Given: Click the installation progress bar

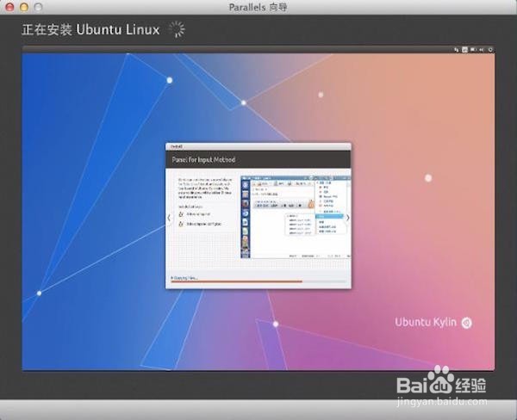Looking at the screenshot, I should (258, 281).
